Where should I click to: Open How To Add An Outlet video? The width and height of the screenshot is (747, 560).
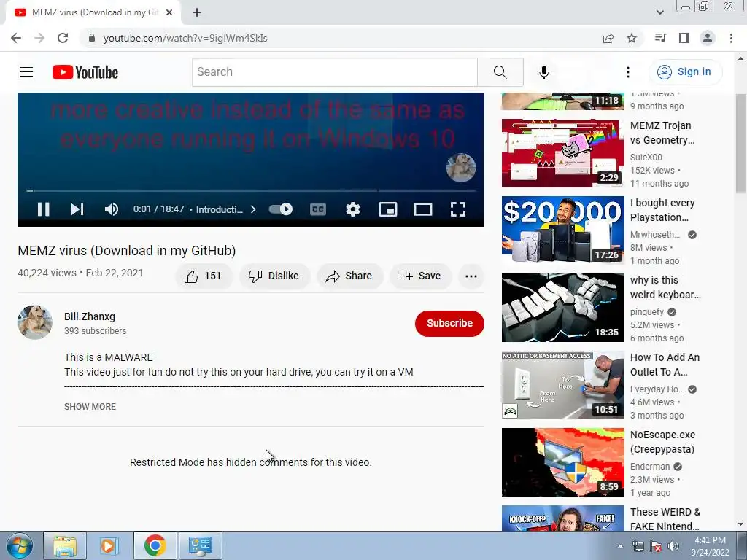click(x=562, y=385)
